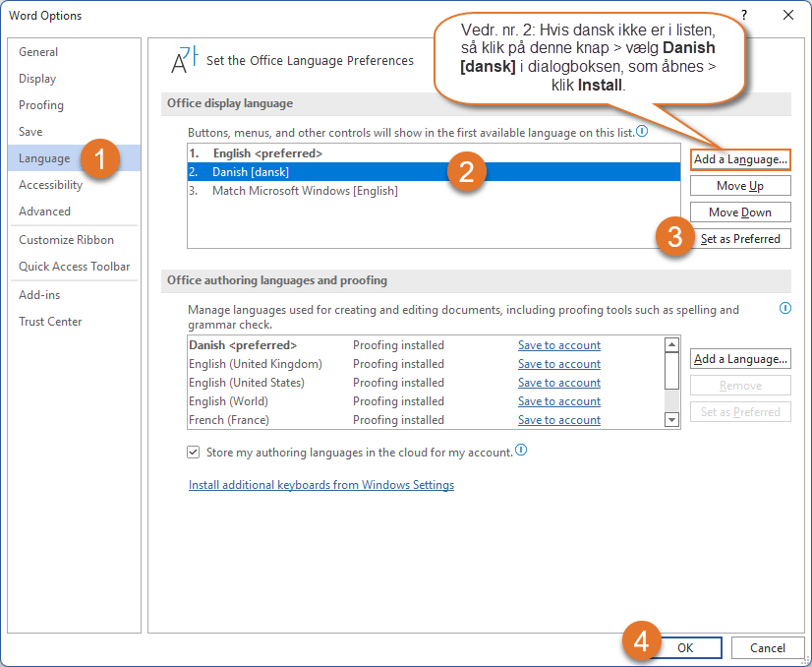The image size is (812, 667).
Task: Select English <preferred> display language
Action: pos(434,153)
